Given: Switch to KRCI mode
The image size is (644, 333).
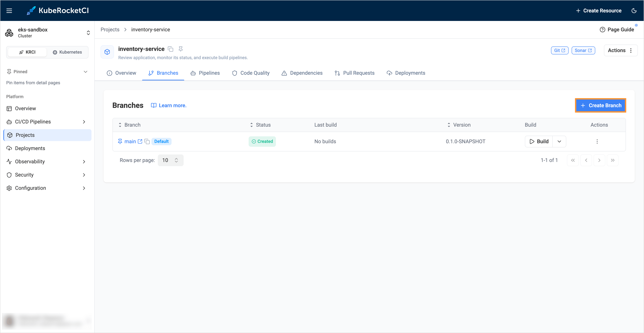Looking at the screenshot, I should (x=27, y=52).
